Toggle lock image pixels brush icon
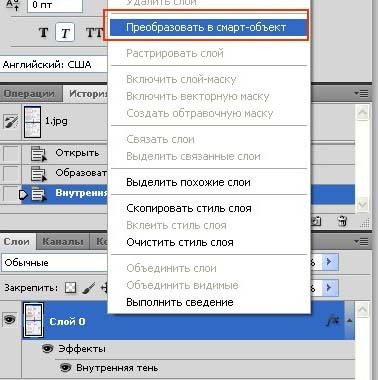The image size is (378, 380). (x=88, y=287)
